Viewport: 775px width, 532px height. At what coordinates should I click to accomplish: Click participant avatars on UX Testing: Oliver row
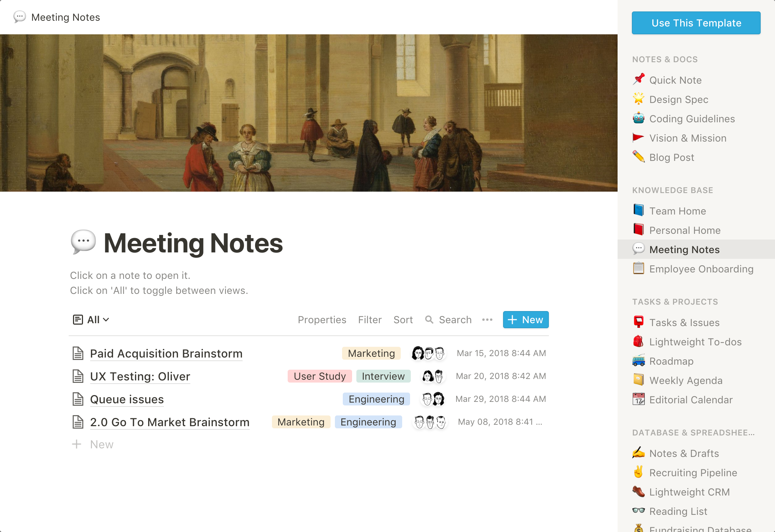(x=433, y=376)
